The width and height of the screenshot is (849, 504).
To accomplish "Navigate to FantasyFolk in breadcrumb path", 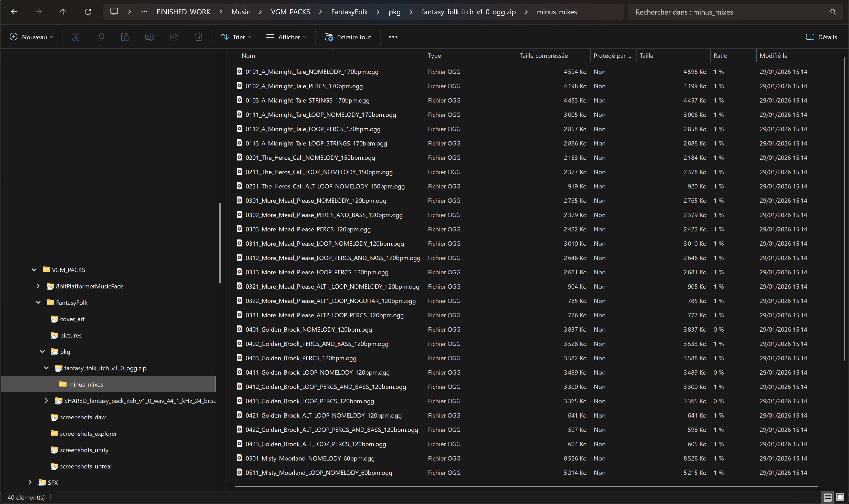I will 349,12.
